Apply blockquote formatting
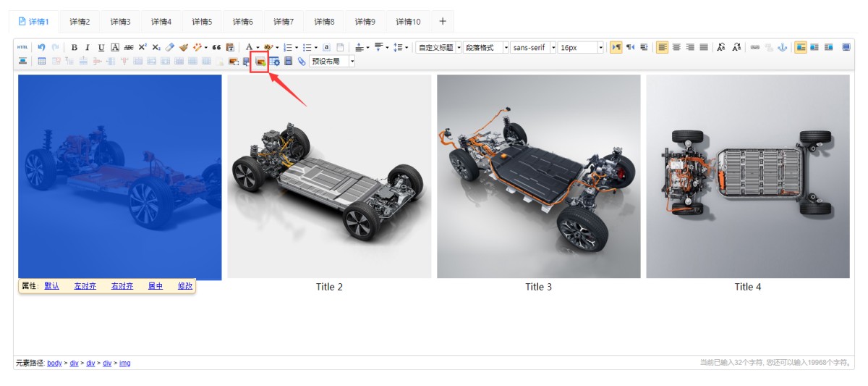868x386 pixels. click(x=216, y=47)
